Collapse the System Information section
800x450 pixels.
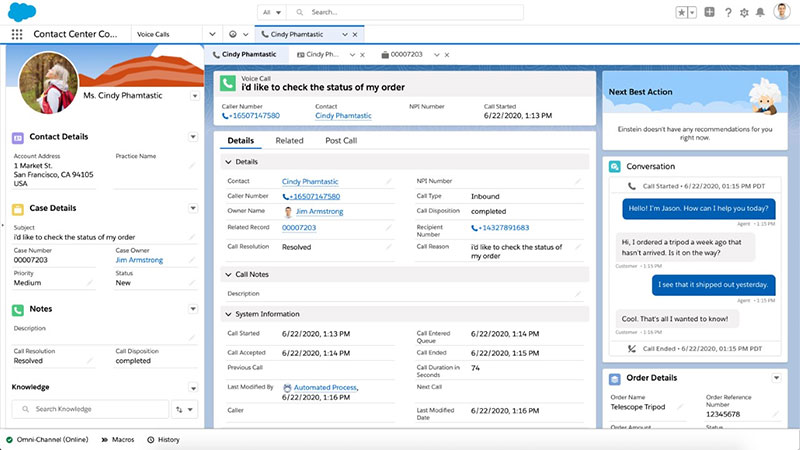229,314
